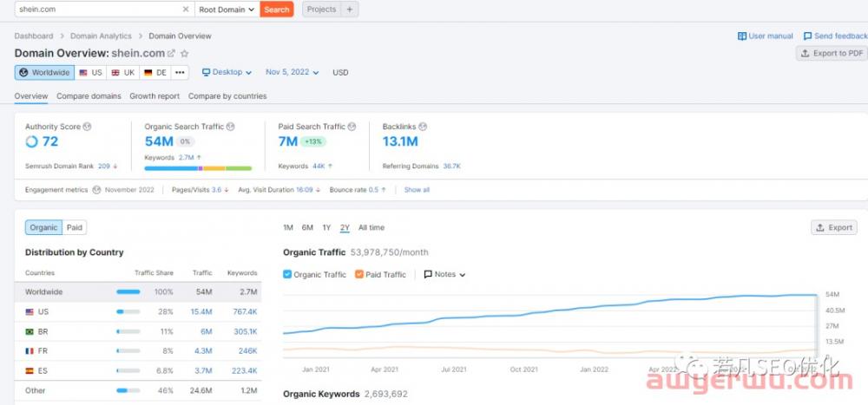Toggle the Paid Traffic checkbox
The image size is (868, 405).
[358, 274]
